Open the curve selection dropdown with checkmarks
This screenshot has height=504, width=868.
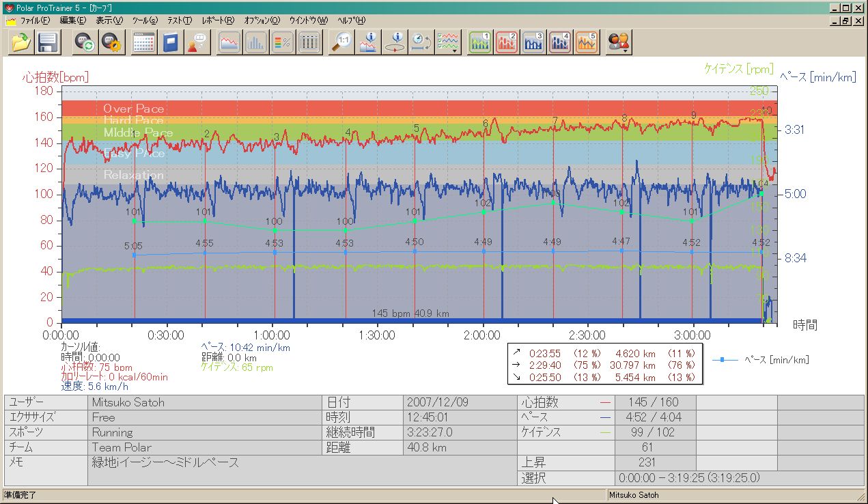448,43
